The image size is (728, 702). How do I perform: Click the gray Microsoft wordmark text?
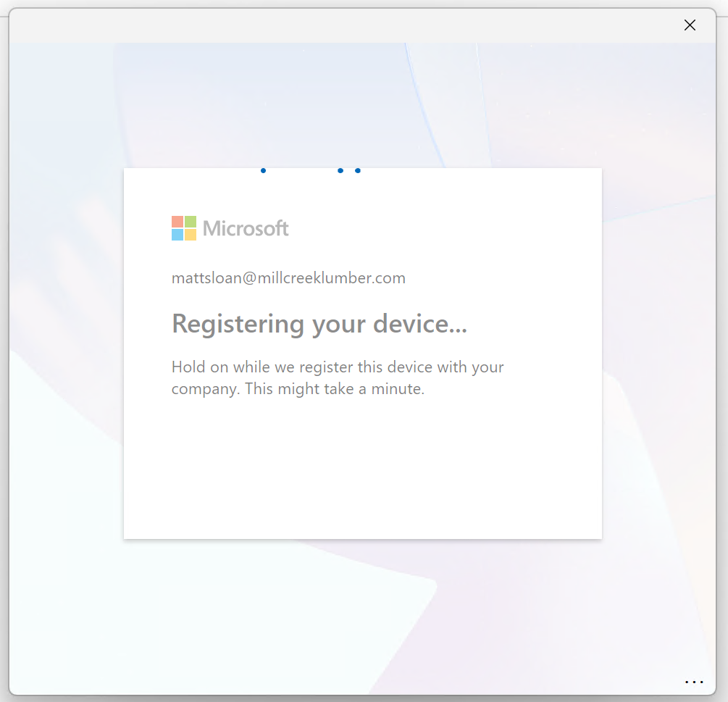[x=246, y=229]
